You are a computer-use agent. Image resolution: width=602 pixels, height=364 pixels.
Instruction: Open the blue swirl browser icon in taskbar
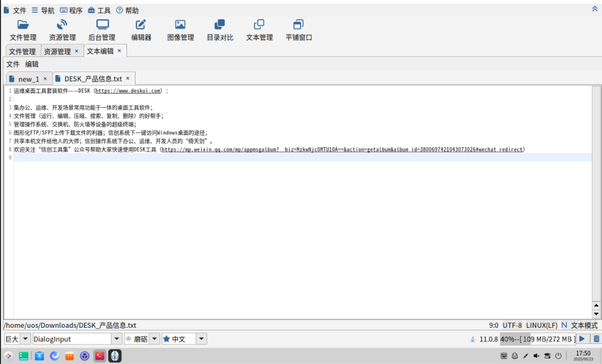(55, 356)
